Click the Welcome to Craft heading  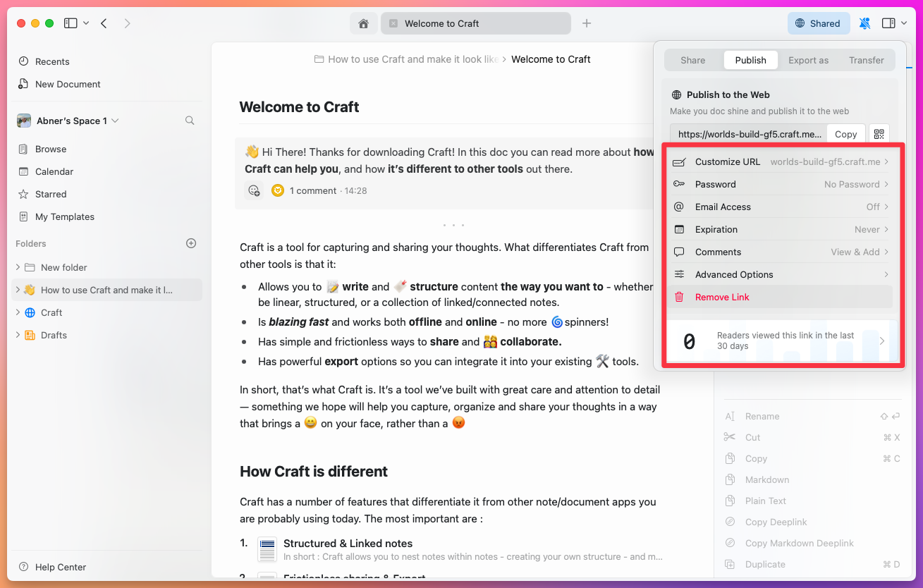coord(299,107)
